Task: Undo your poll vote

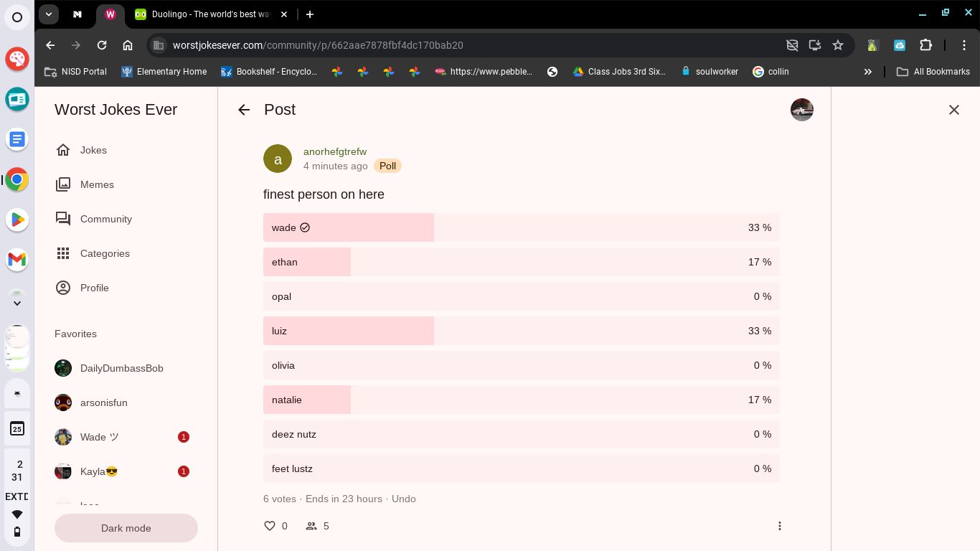Action: [x=403, y=499]
